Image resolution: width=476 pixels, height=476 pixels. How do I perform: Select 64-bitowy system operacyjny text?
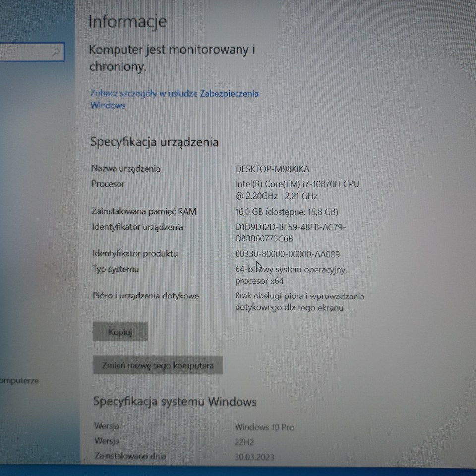pos(291,269)
